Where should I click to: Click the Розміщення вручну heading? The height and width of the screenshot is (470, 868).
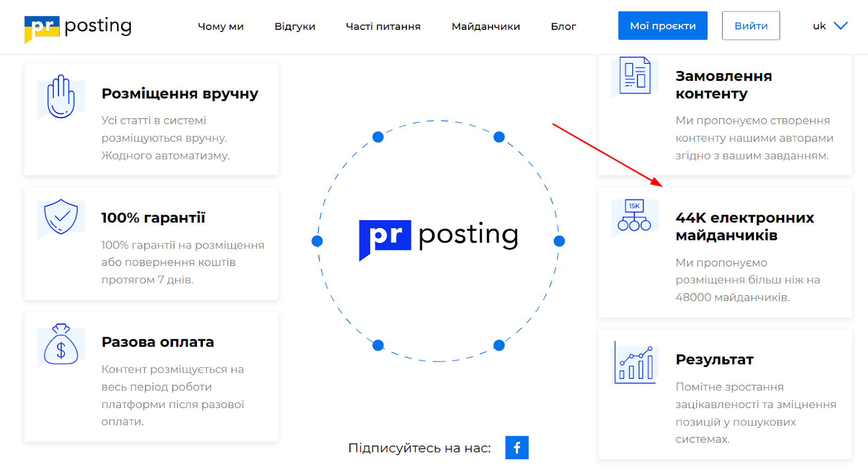pyautogui.click(x=180, y=94)
